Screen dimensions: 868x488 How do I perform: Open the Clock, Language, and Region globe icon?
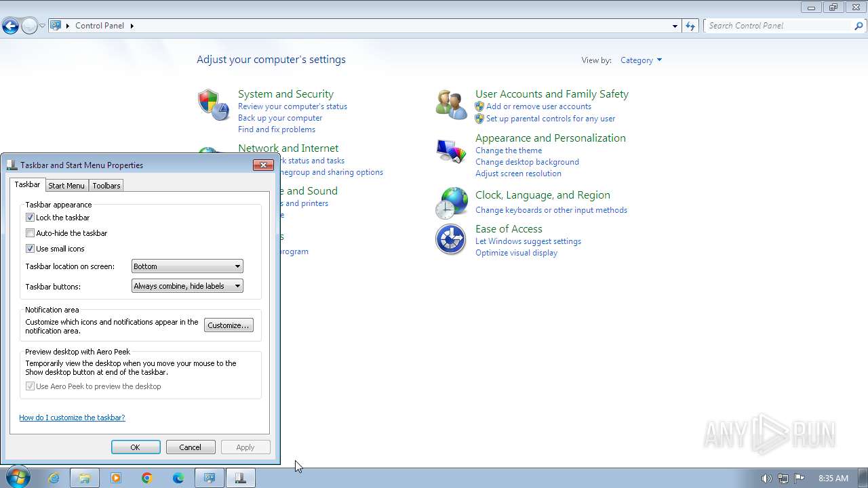coord(451,203)
